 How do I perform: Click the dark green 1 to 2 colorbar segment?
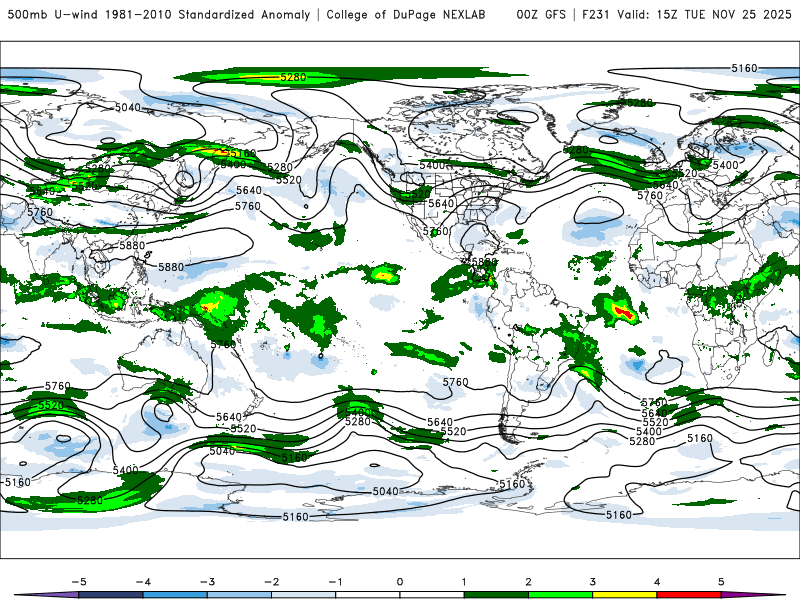pyautogui.click(x=496, y=595)
